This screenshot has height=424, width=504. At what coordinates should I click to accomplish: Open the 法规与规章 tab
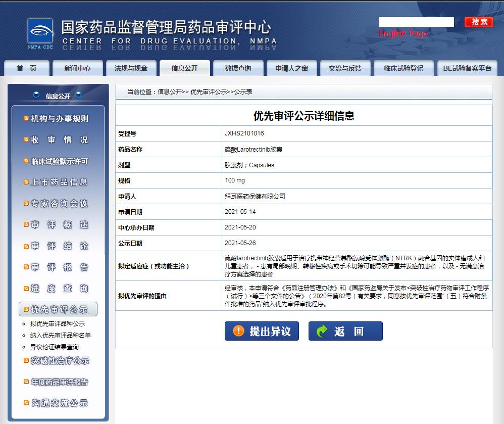(x=131, y=68)
